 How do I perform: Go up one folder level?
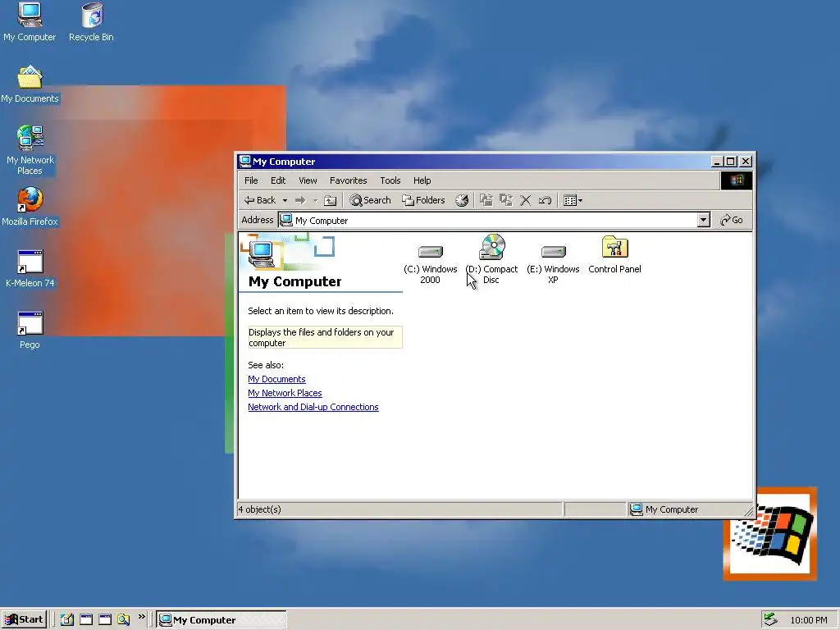tap(331, 200)
